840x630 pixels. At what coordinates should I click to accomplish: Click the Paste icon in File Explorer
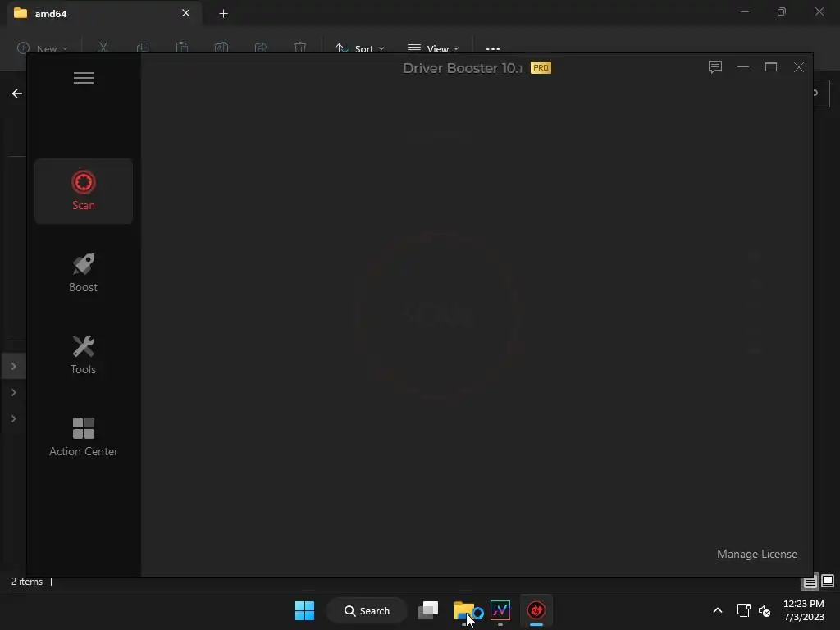coord(182,48)
